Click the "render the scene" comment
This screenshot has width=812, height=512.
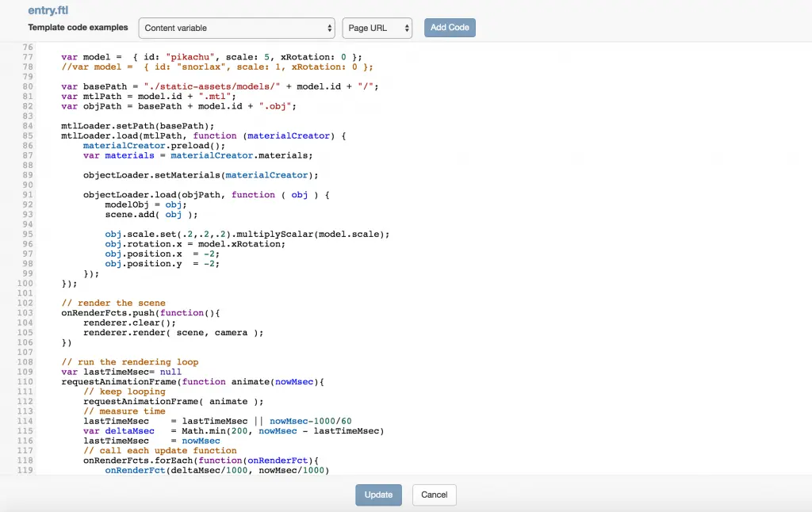[x=113, y=303]
